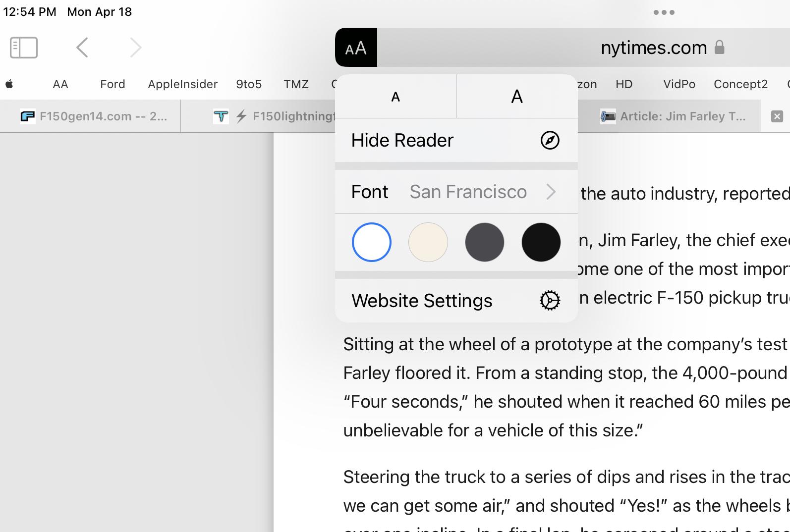Decrease reader text size with small A
Image resolution: width=790 pixels, height=532 pixels.
click(x=395, y=97)
